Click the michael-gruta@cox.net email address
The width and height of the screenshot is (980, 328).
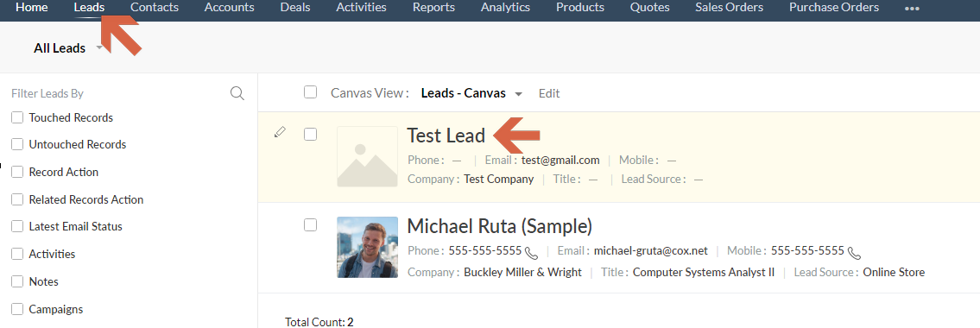(x=651, y=250)
